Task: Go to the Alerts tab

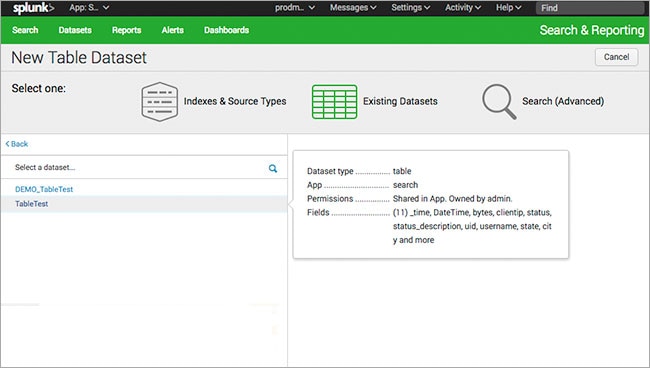Action: [x=172, y=30]
